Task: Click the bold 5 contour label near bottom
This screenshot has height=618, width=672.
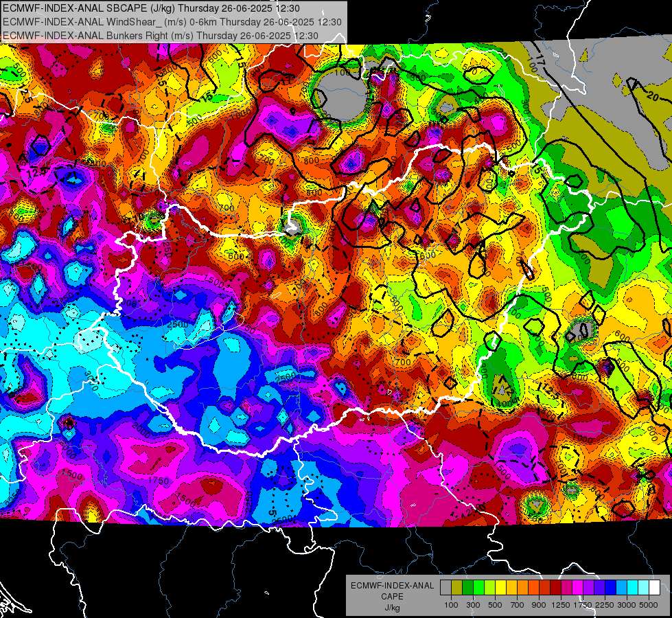Action: (271, 512)
